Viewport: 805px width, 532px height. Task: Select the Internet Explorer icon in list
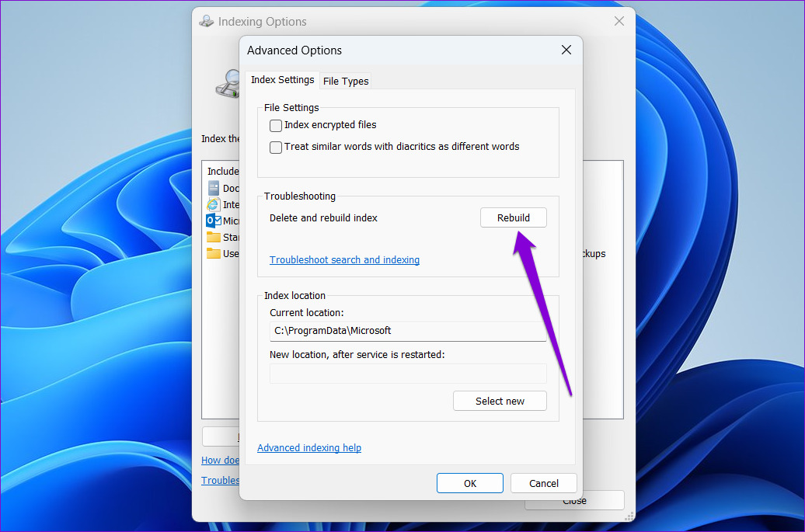[214, 205]
